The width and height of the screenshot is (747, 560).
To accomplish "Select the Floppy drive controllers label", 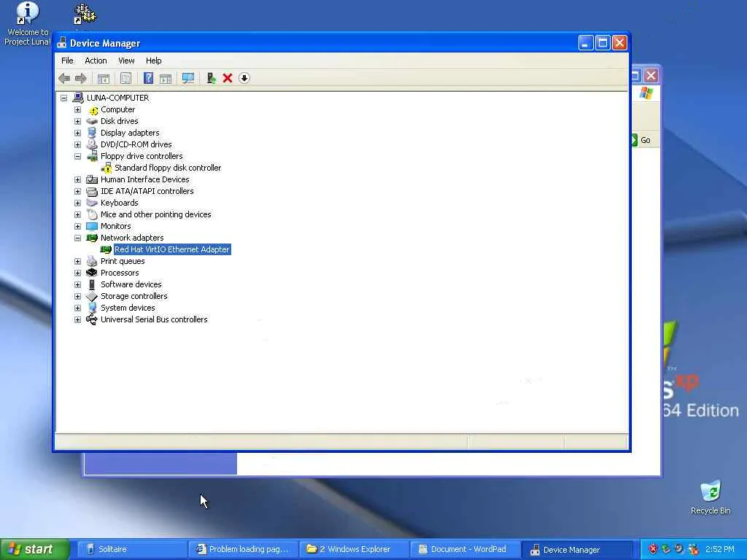I will coord(142,156).
